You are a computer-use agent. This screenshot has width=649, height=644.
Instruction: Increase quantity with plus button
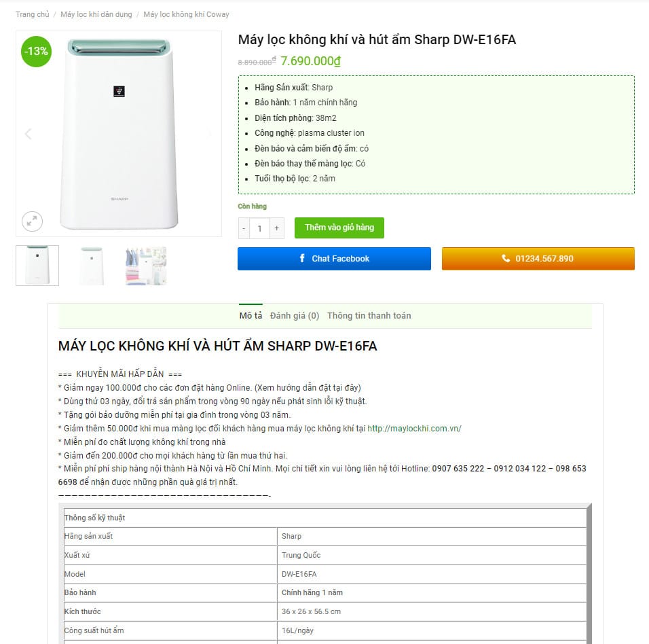click(276, 228)
